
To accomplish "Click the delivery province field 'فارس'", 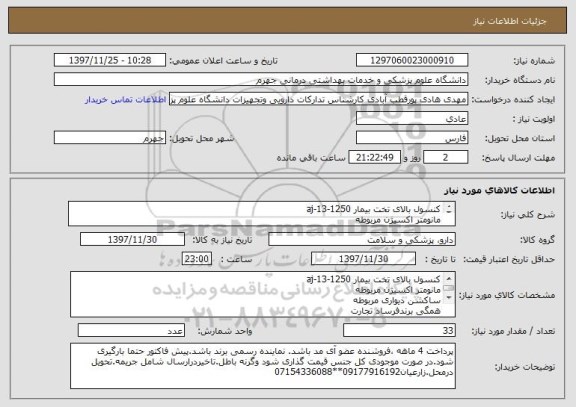I will coord(412,138).
